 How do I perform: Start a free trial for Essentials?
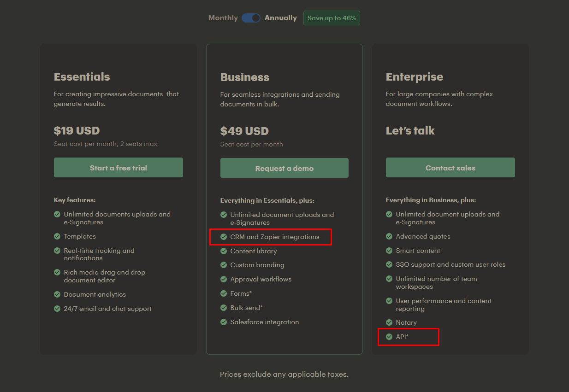[119, 168]
